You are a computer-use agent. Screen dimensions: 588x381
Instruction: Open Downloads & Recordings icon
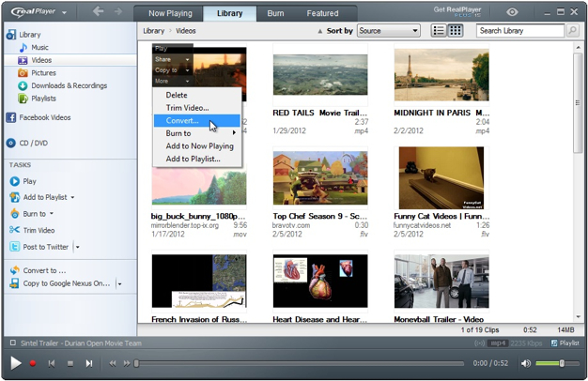click(x=23, y=85)
